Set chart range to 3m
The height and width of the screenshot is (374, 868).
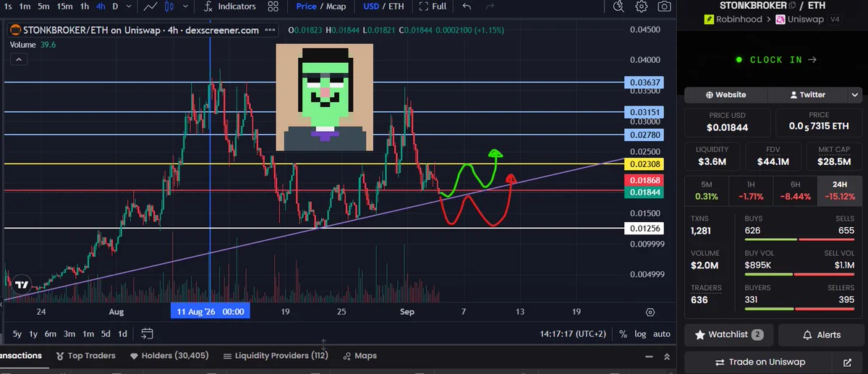(x=69, y=334)
